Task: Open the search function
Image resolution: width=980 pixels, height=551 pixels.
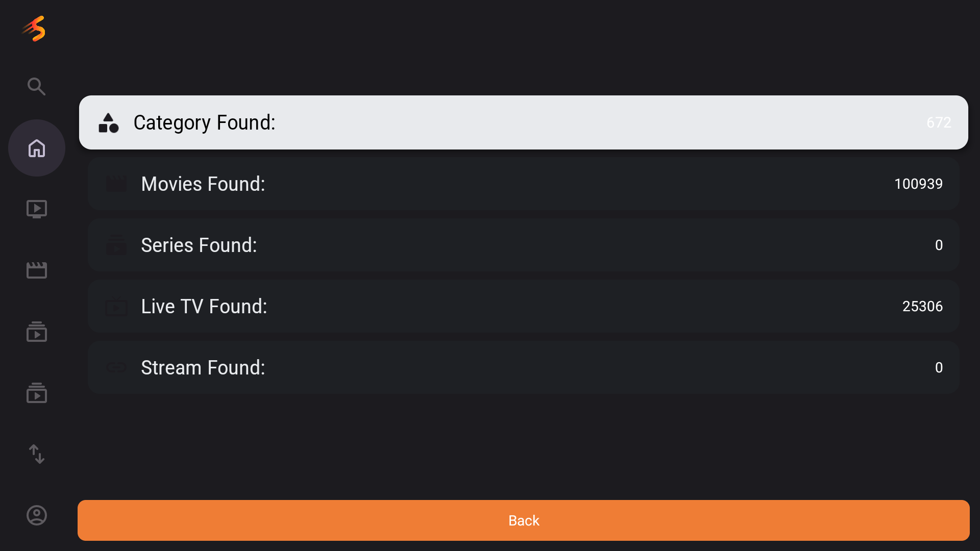Action: tap(36, 86)
